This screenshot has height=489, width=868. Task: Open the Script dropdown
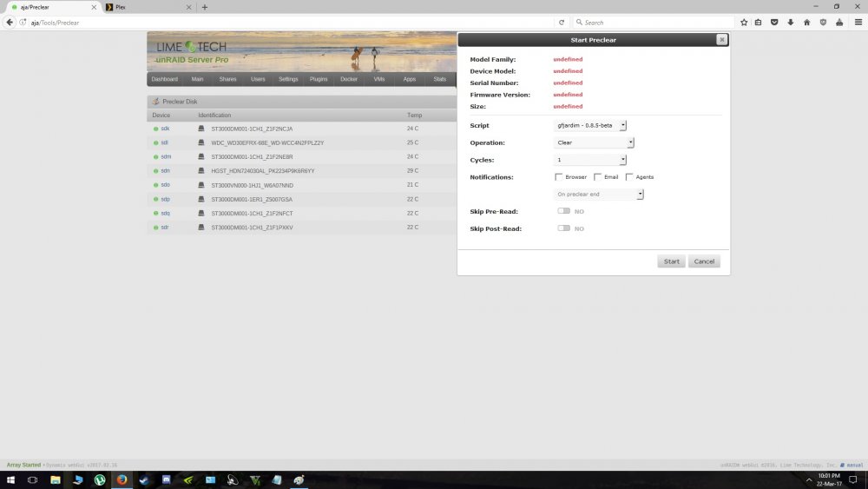coord(589,126)
